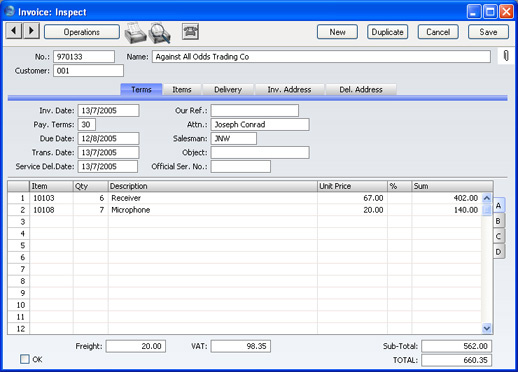Viewport: 518px width, 372px height.
Task: Click the Official Ser. No. field
Action: [x=241, y=167]
